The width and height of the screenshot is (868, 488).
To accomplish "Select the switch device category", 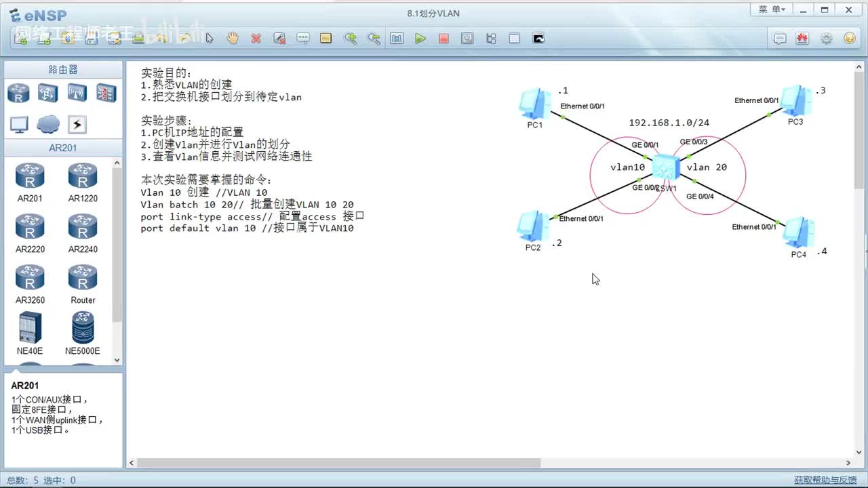I will tap(47, 93).
